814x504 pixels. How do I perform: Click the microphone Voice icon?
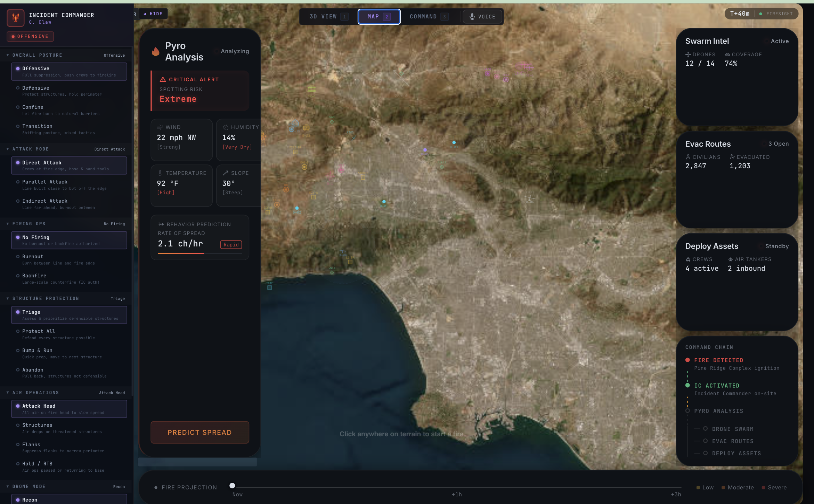[x=472, y=17]
